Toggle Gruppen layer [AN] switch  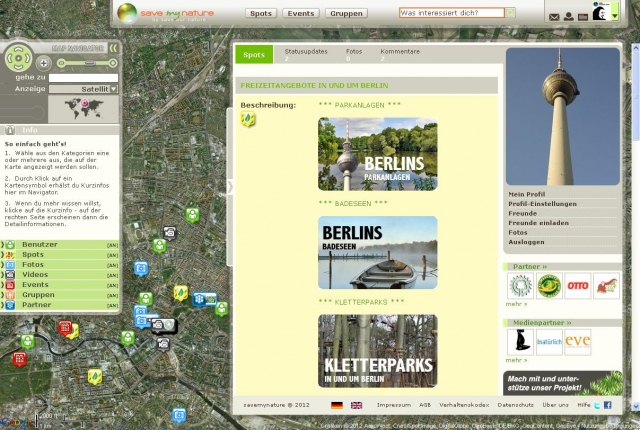pos(112,295)
